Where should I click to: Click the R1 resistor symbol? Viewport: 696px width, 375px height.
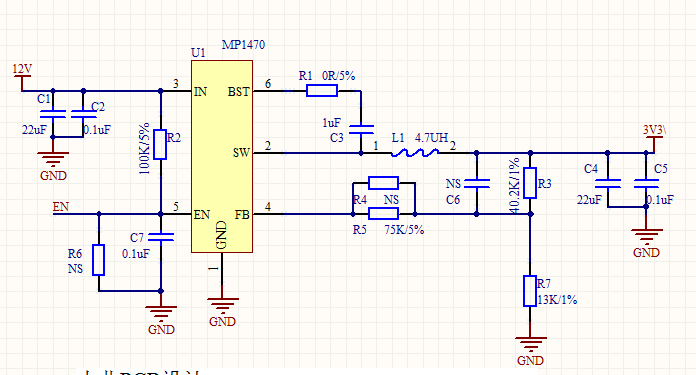pos(322,91)
